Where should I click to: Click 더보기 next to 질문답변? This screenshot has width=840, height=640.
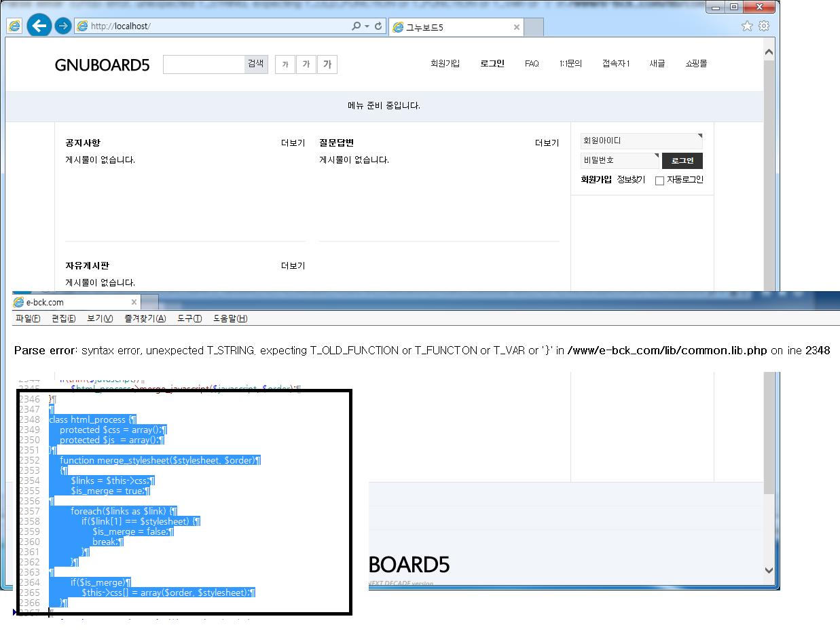(x=547, y=143)
